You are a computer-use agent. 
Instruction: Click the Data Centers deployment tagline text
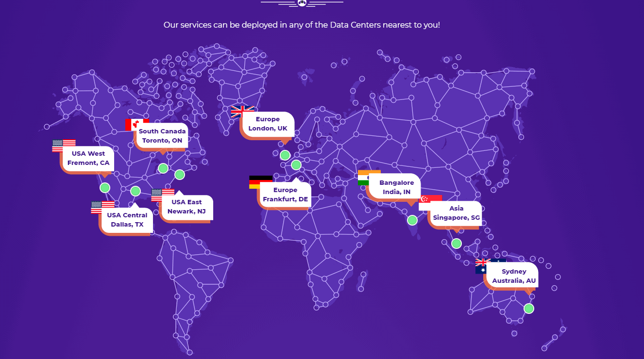coord(302,24)
